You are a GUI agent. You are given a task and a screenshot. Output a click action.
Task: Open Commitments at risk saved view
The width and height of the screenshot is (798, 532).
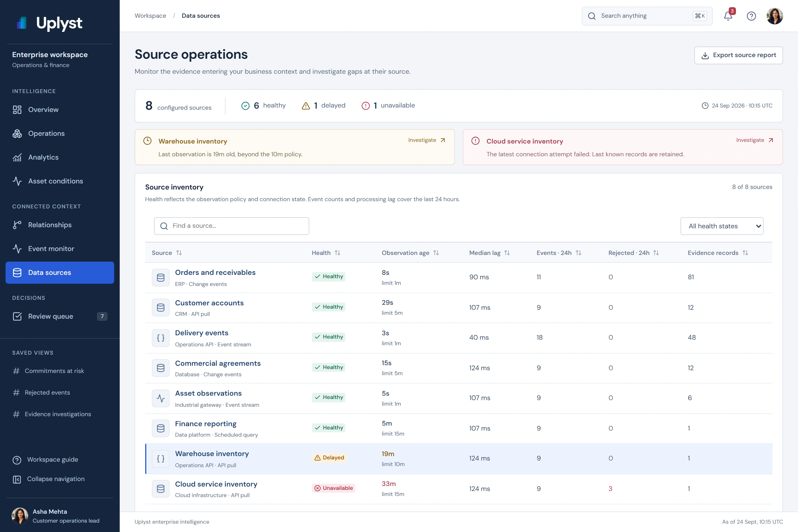point(60,371)
